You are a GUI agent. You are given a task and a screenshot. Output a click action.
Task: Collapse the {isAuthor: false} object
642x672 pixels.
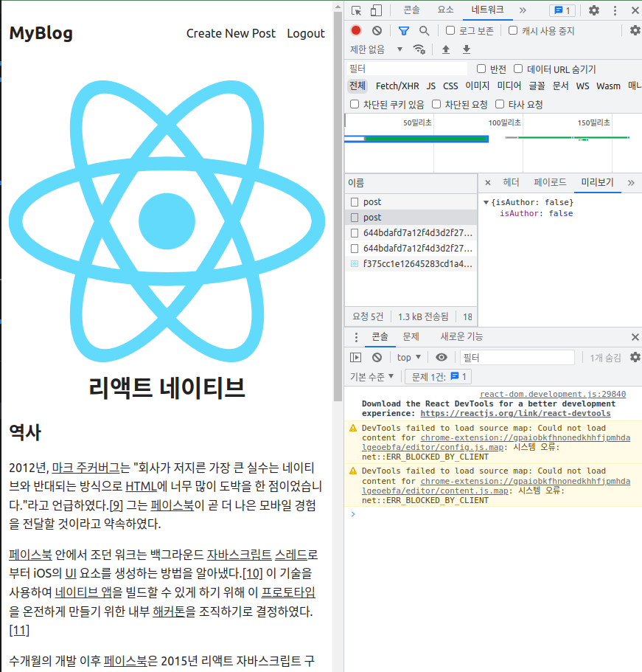(x=486, y=202)
